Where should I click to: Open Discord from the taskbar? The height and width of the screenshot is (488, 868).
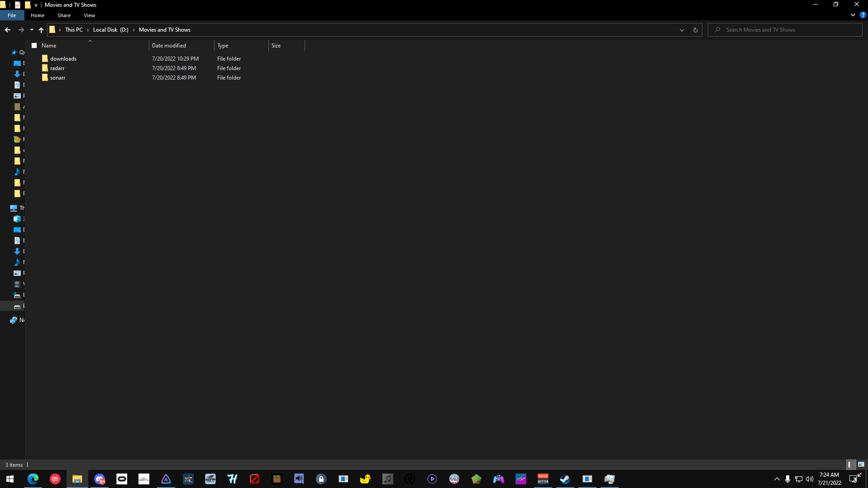(x=100, y=479)
